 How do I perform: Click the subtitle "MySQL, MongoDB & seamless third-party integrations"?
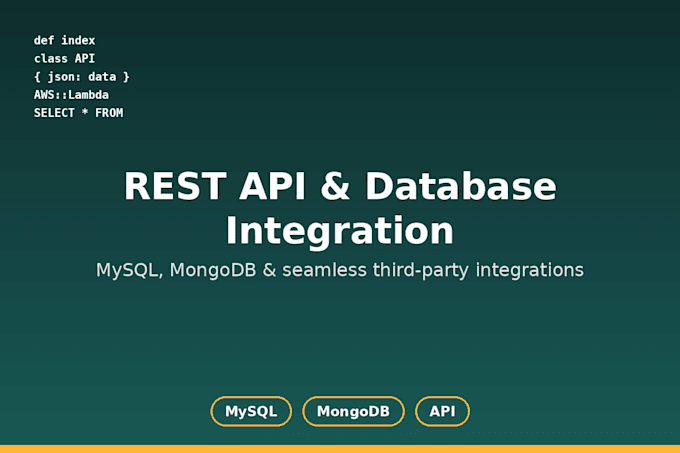pos(340,270)
